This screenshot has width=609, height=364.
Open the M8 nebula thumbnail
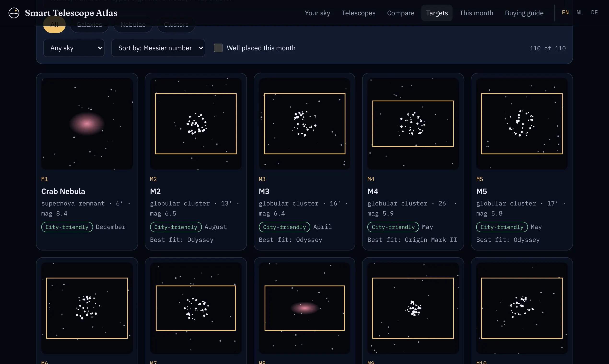(304, 308)
